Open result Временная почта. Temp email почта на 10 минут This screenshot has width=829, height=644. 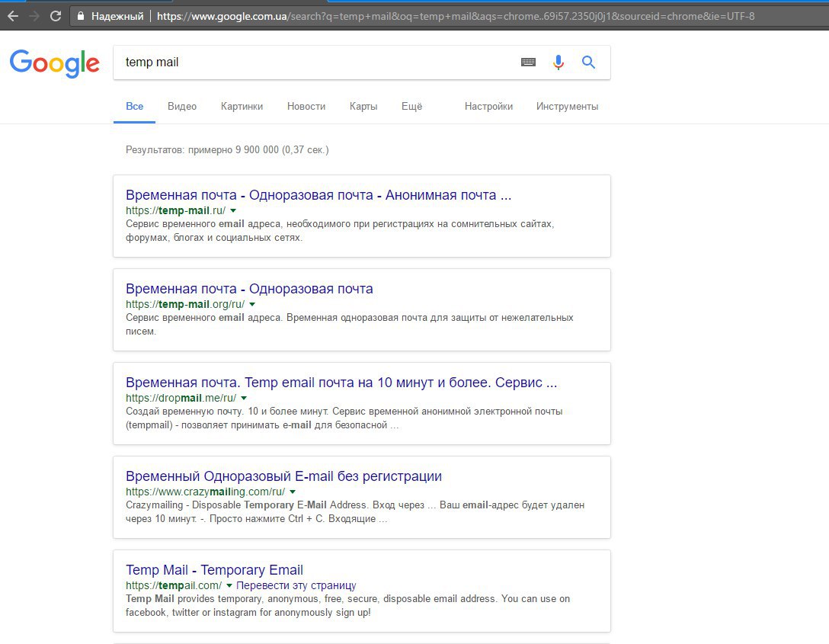(341, 383)
